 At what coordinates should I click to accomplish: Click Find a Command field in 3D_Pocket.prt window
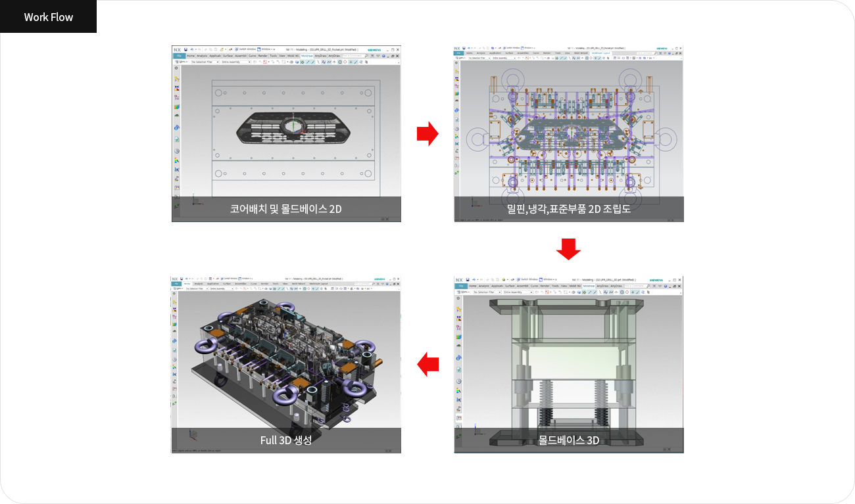pos(355,56)
